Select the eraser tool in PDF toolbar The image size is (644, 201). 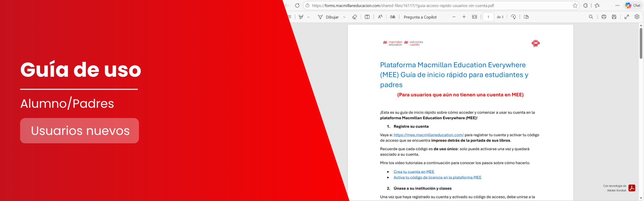click(354, 17)
